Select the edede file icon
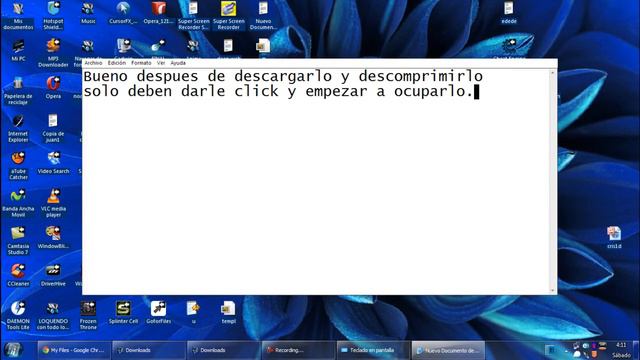Image resolution: width=640 pixels, height=360 pixels. tap(509, 13)
